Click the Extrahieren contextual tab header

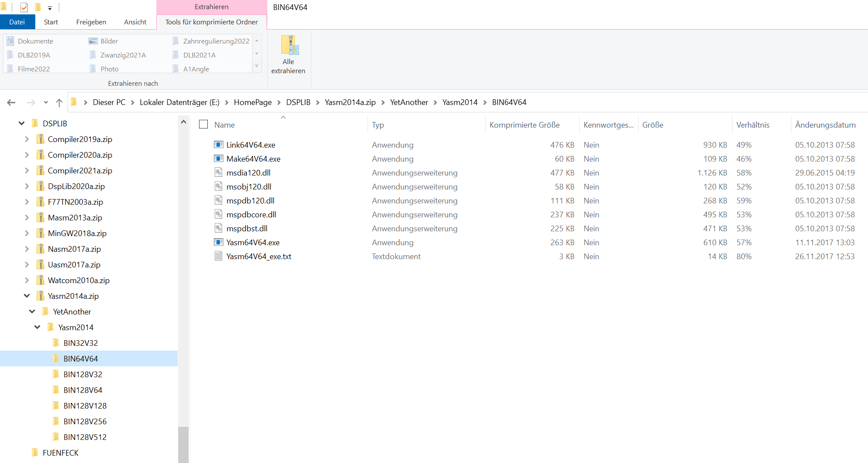coord(212,7)
